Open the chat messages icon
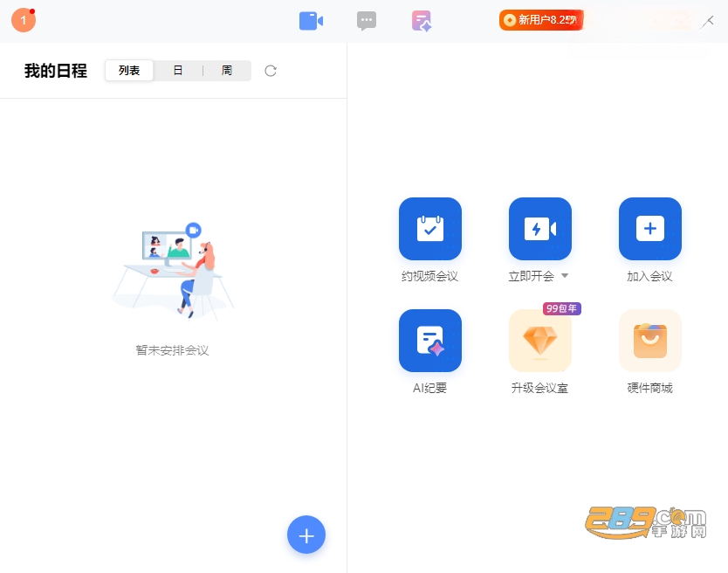The height and width of the screenshot is (573, 728). tap(367, 21)
